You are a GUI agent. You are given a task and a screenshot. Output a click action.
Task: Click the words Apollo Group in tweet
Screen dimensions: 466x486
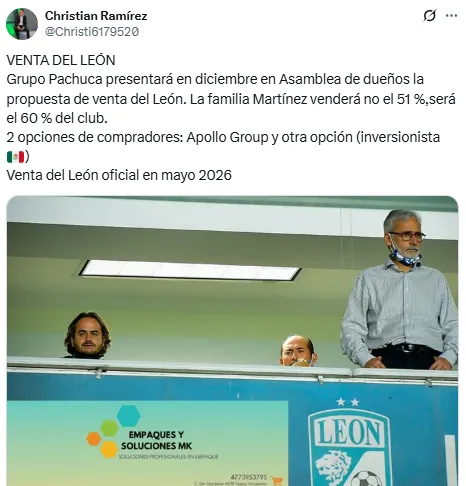pos(227,137)
